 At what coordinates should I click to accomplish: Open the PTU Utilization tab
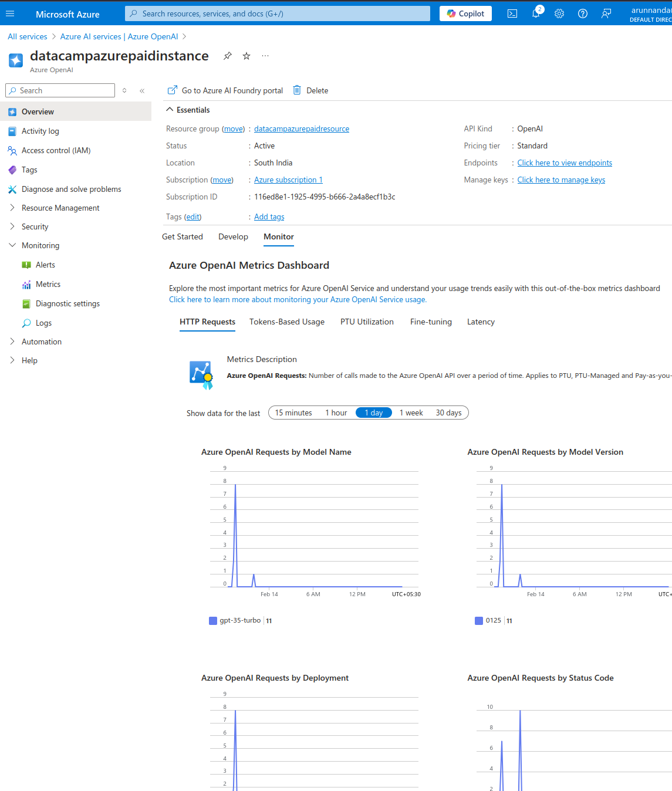(x=367, y=322)
